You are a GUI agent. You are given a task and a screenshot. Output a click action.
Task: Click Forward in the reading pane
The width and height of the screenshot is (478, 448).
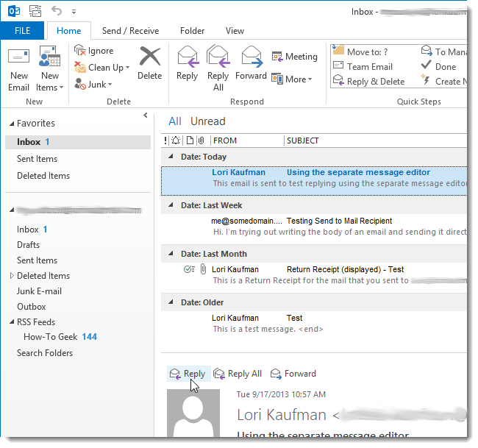click(293, 374)
